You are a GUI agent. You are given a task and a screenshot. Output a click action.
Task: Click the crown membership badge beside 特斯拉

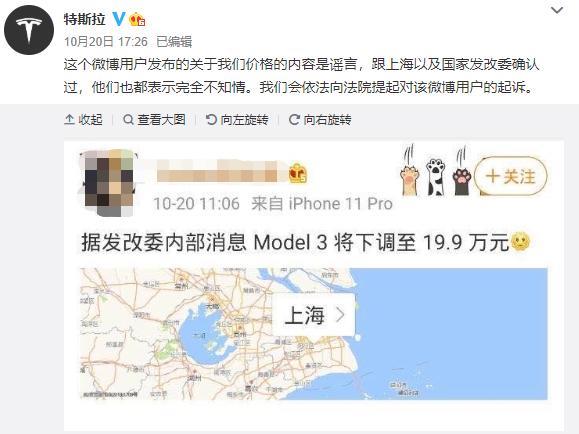pos(137,19)
